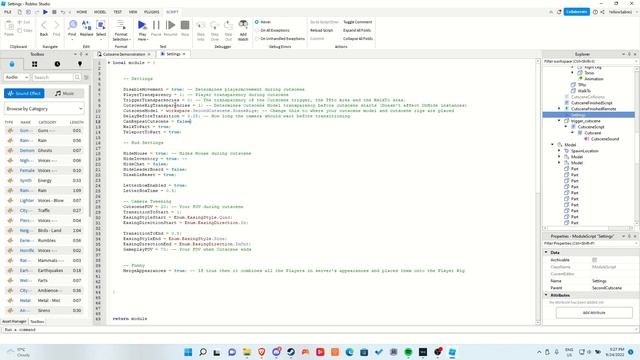Click the taskbar Search magnifier icon

(x=203, y=352)
